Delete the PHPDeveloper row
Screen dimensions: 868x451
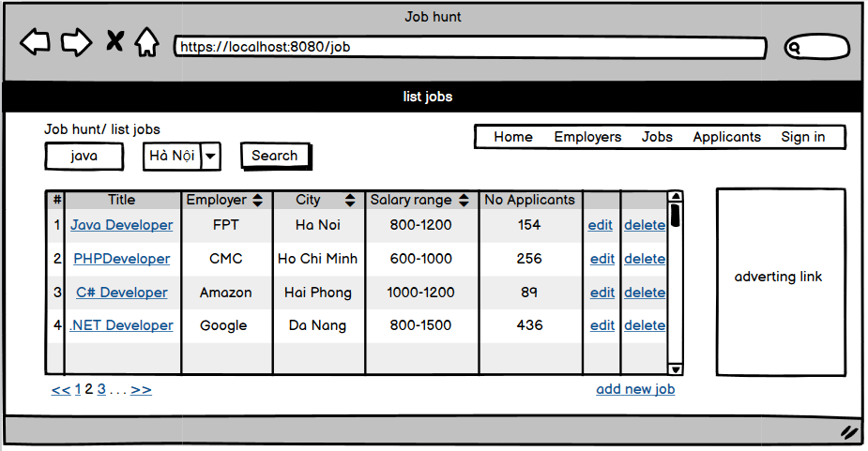pyautogui.click(x=645, y=259)
